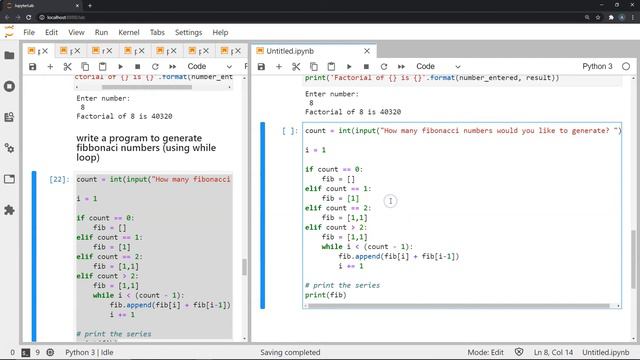The height and width of the screenshot is (360, 640).
Task: Open the Property Inspector gears sidebar icon
Action: click(x=9, y=148)
